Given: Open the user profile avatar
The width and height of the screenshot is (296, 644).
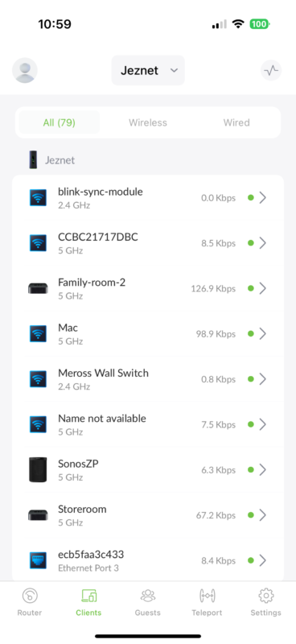Looking at the screenshot, I should coord(25,70).
